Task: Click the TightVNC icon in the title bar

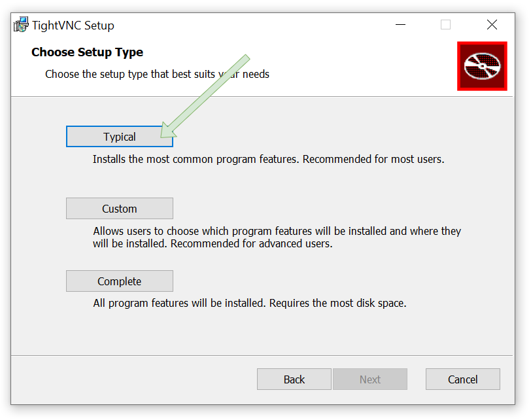Action: (20, 24)
